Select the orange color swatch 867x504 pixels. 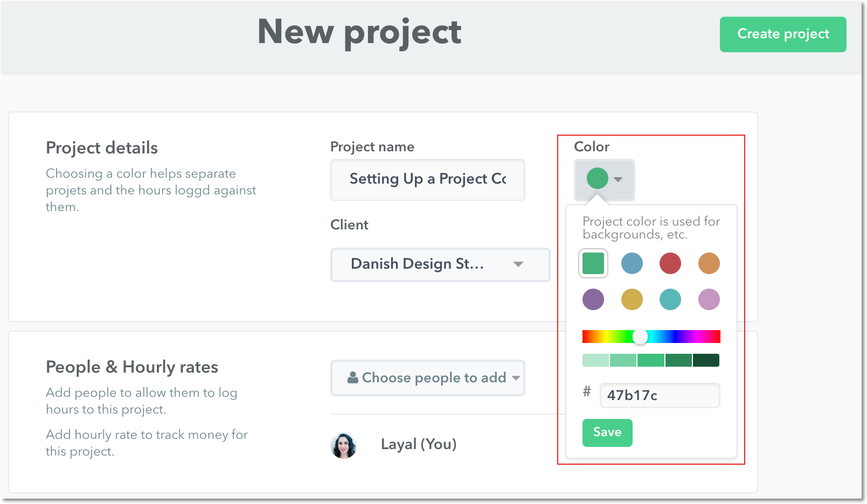click(x=709, y=263)
